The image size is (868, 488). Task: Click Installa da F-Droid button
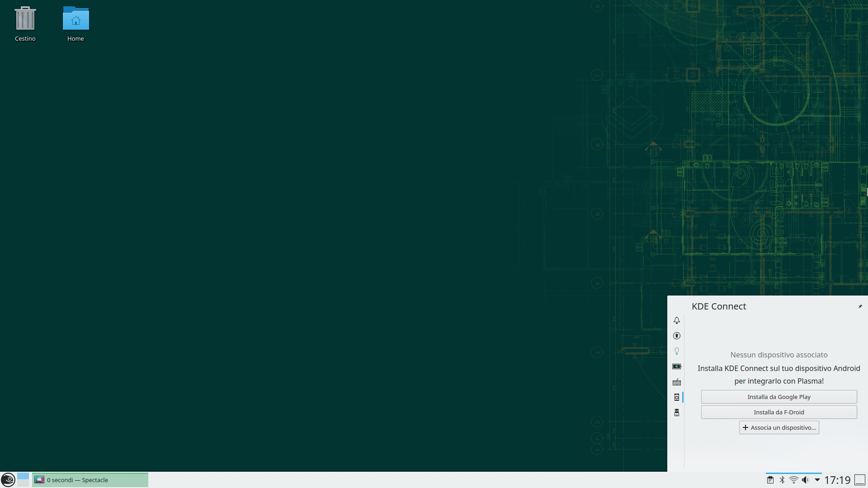(x=779, y=412)
